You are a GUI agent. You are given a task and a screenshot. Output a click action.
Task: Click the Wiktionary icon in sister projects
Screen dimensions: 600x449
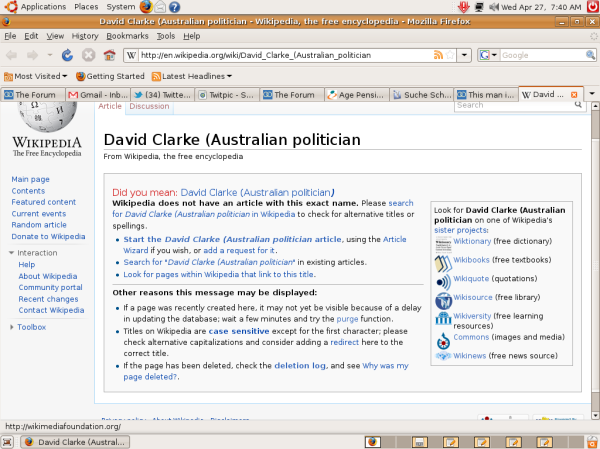(443, 244)
